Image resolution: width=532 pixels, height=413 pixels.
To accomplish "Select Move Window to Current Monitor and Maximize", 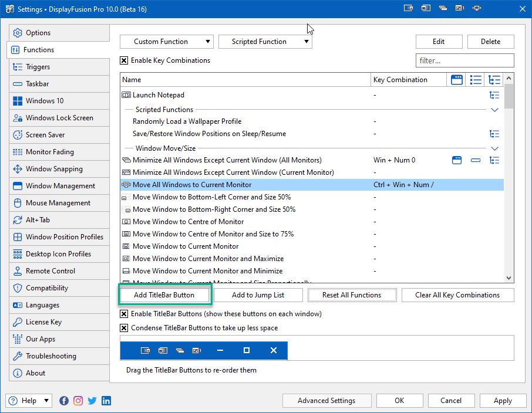I will [312, 259].
